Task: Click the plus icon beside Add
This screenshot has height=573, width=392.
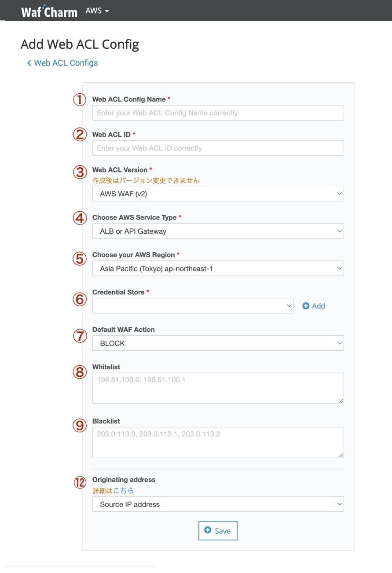Action: coord(306,306)
